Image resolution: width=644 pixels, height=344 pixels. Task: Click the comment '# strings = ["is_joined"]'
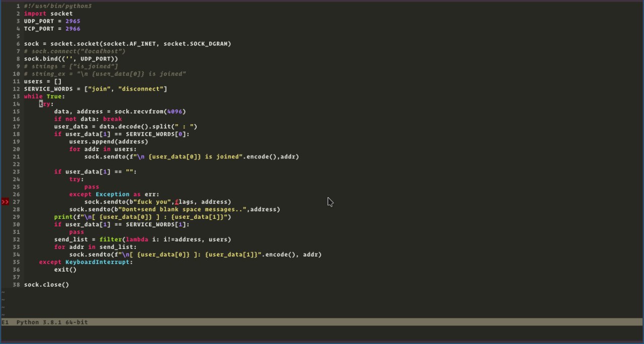click(71, 66)
